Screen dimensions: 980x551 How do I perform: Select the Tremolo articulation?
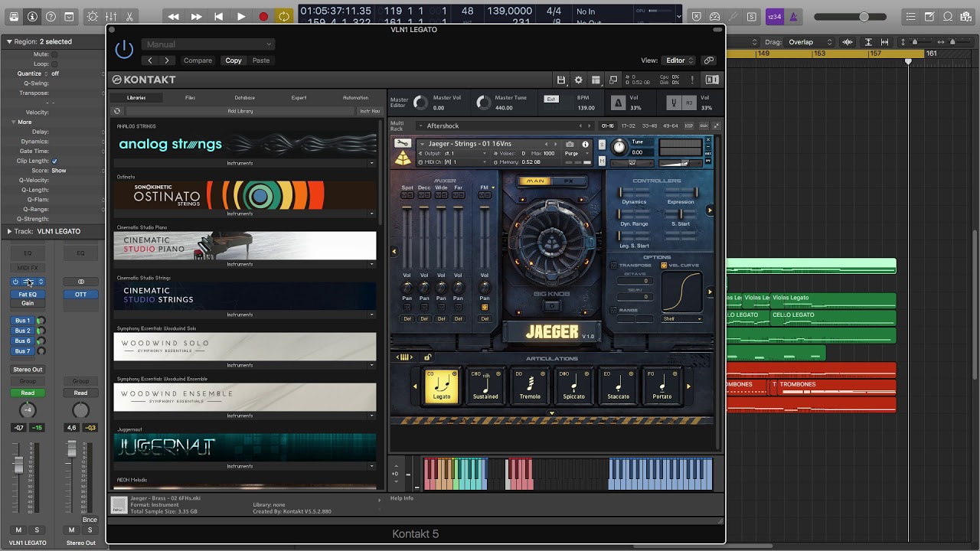coord(530,386)
